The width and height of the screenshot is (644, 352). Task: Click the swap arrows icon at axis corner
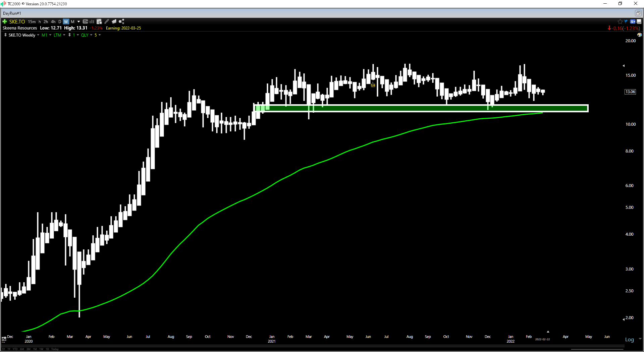pos(4,339)
